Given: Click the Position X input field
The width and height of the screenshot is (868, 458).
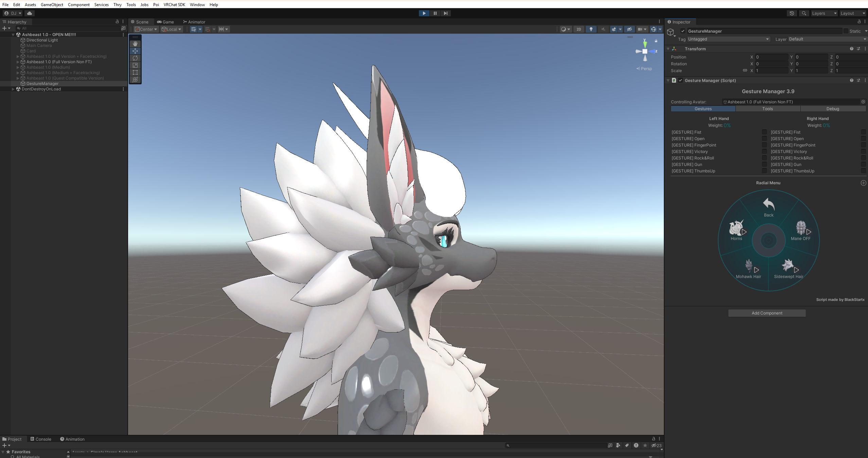Looking at the screenshot, I should pos(772,57).
